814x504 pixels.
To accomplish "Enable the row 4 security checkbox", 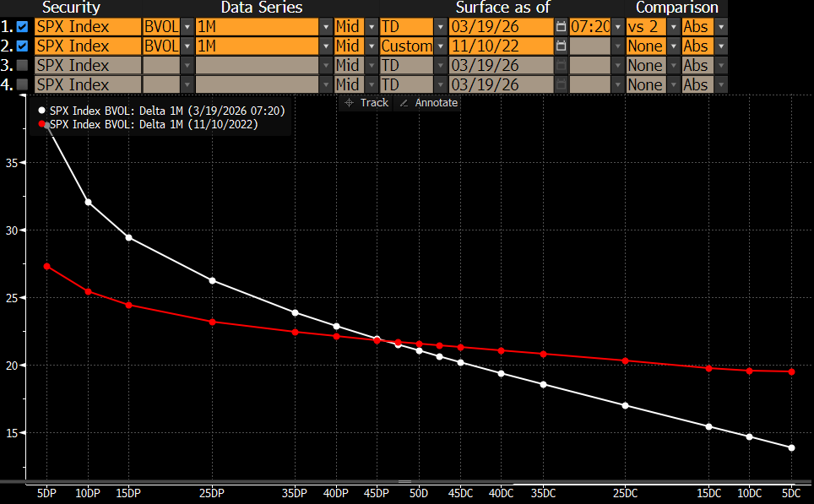I will [22, 84].
